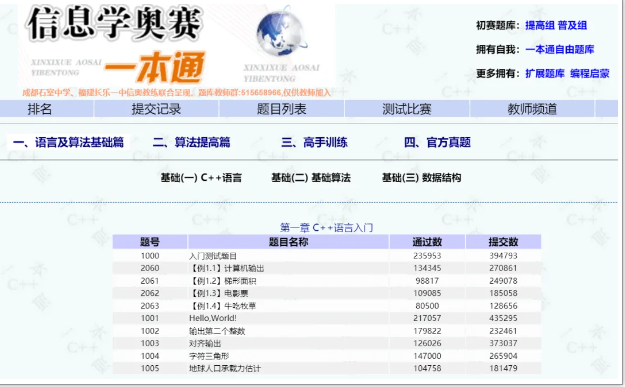Click problem number 2060
The width and height of the screenshot is (625, 387).
click(x=150, y=268)
